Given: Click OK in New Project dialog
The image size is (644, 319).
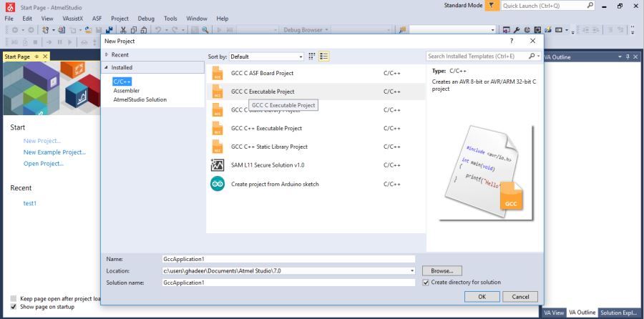Looking at the screenshot, I should pyautogui.click(x=482, y=297).
